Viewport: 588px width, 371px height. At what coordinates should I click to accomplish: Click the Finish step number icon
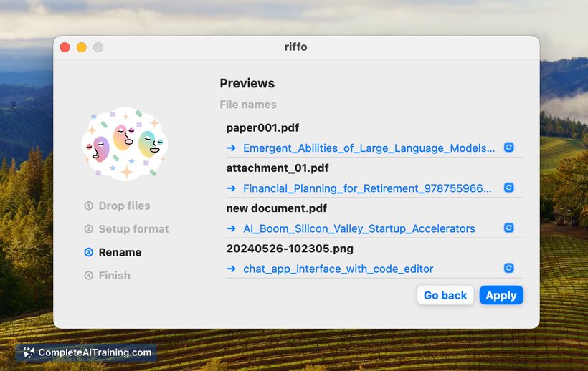coord(88,276)
